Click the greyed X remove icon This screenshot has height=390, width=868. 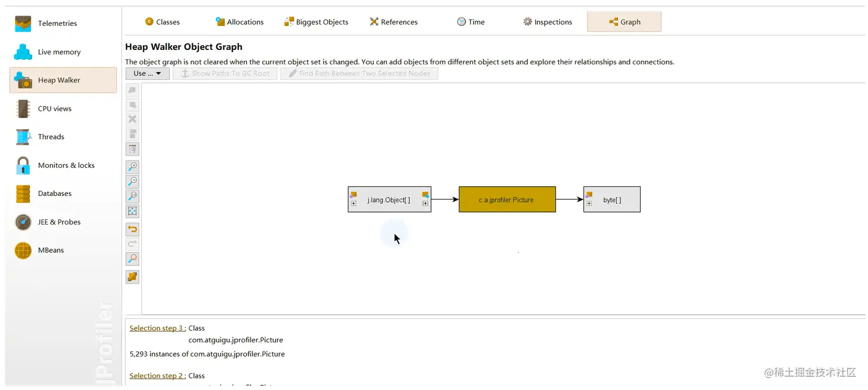pyautogui.click(x=133, y=119)
